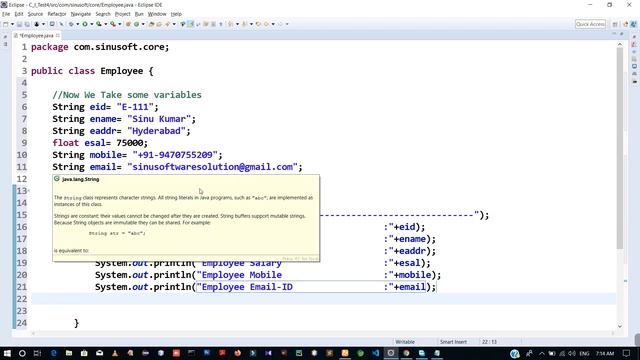Viewport: 640px width, 360px height.
Task: Click the Open Task toolbar icon
Action: click(x=159, y=24)
